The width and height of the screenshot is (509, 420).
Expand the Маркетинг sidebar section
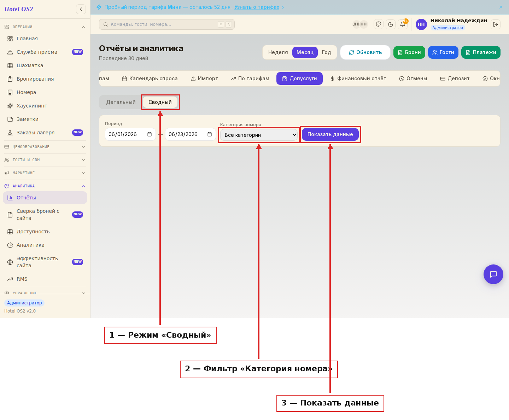click(x=45, y=173)
